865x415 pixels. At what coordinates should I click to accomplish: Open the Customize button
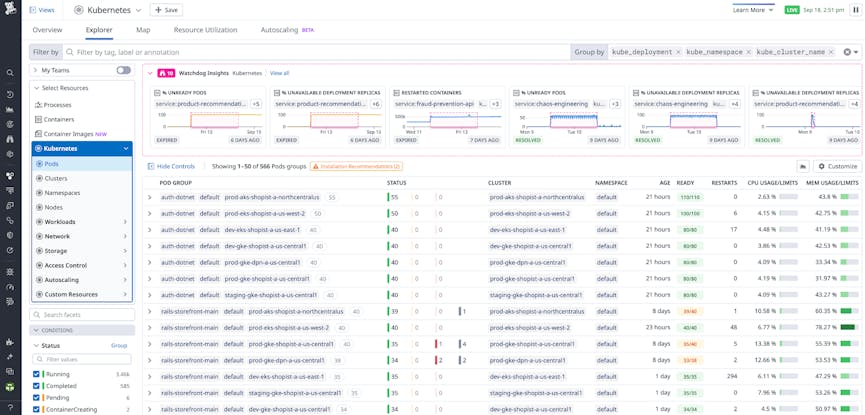[x=837, y=166]
